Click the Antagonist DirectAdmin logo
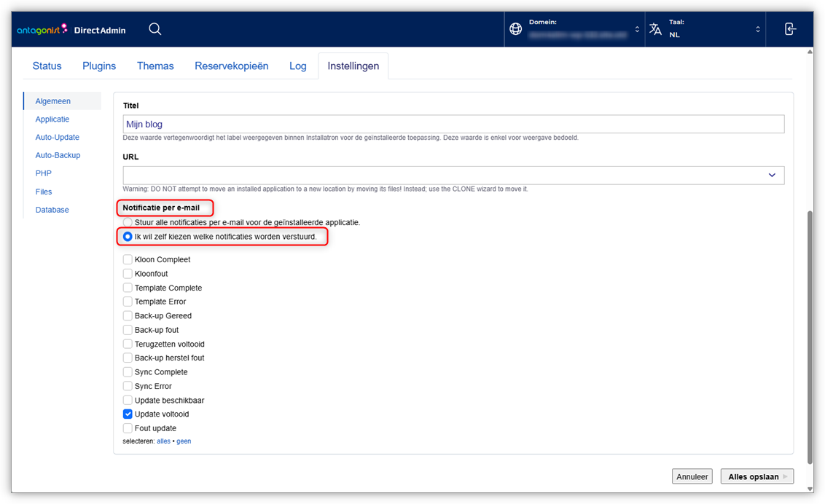This screenshot has height=504, width=825. [x=71, y=30]
